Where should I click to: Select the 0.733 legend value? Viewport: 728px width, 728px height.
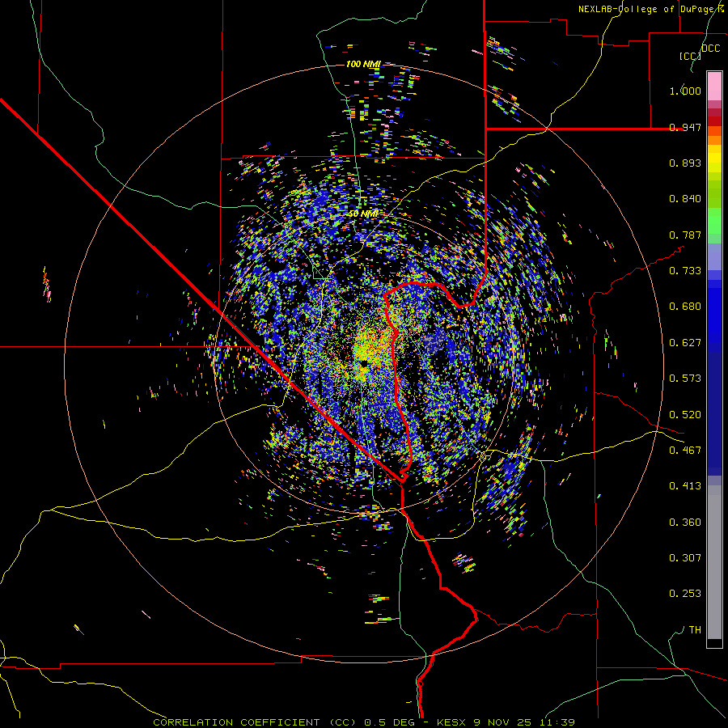(685, 271)
